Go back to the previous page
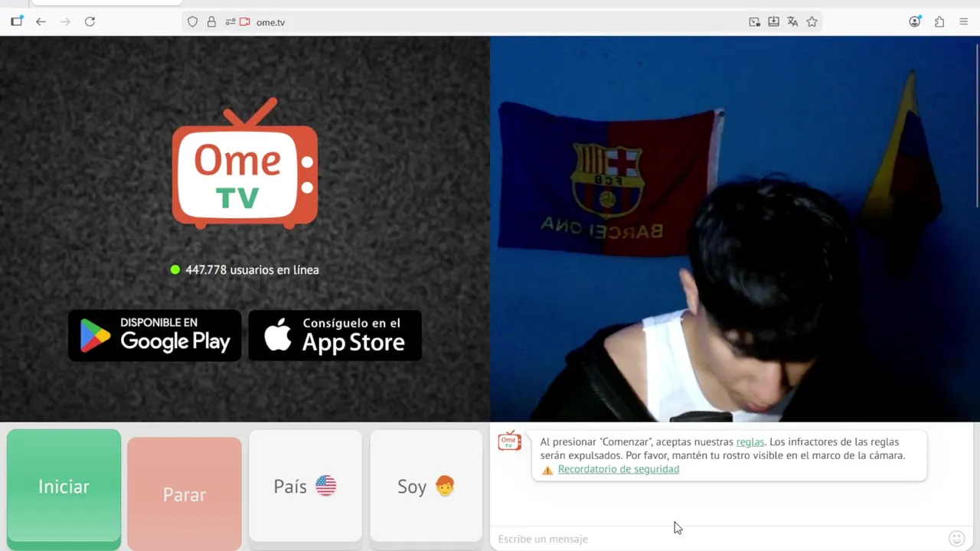 (x=41, y=21)
